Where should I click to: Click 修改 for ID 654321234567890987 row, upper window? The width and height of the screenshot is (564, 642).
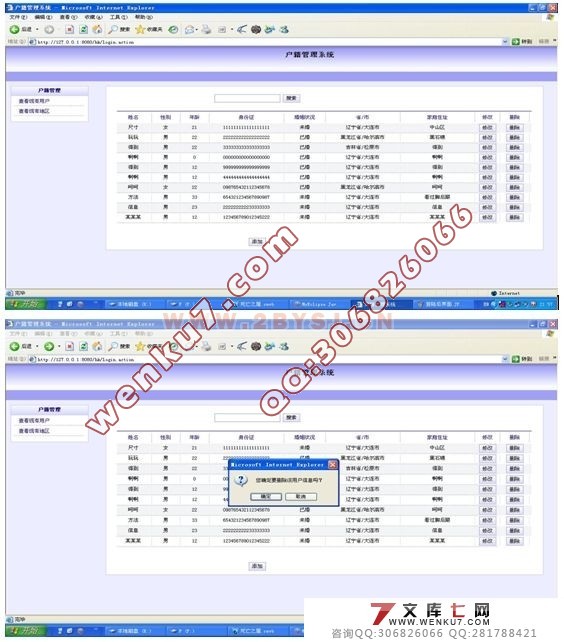click(x=487, y=197)
